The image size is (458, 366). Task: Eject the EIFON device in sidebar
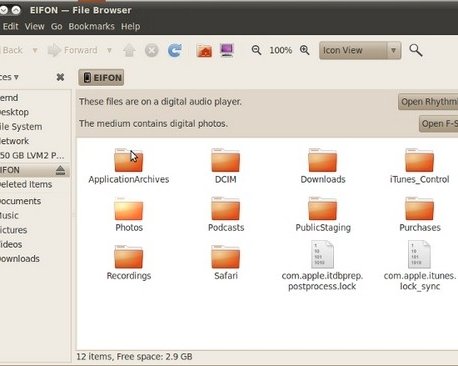[x=60, y=170]
